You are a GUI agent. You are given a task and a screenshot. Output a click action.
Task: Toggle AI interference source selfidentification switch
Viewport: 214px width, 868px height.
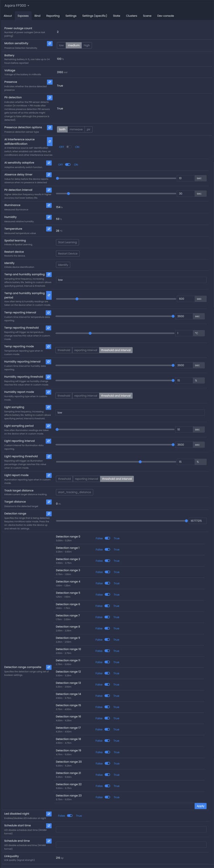point(69,147)
